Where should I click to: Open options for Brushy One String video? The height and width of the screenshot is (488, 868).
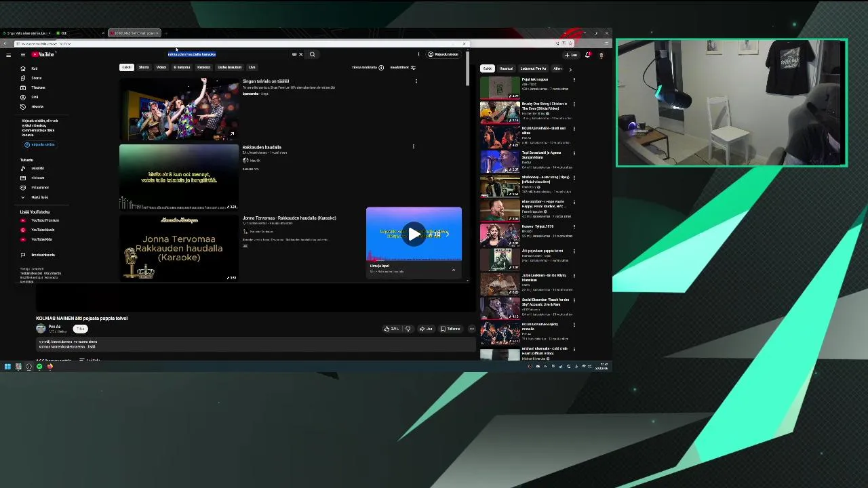[574, 104]
